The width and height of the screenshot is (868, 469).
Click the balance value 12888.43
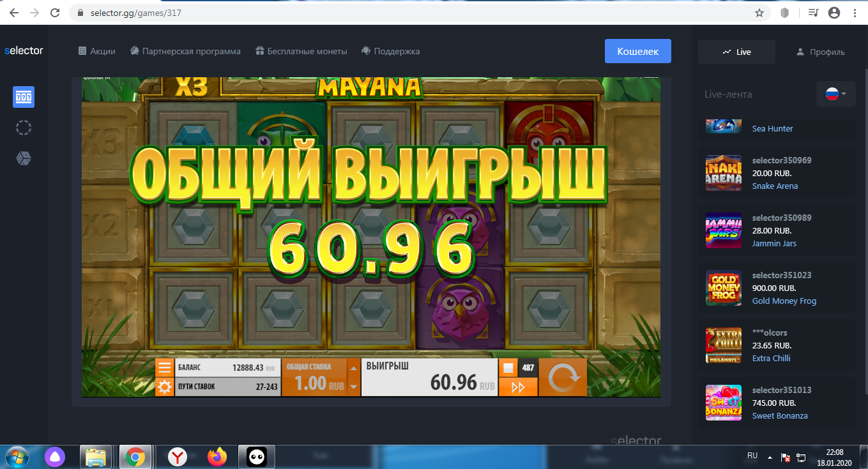[248, 368]
